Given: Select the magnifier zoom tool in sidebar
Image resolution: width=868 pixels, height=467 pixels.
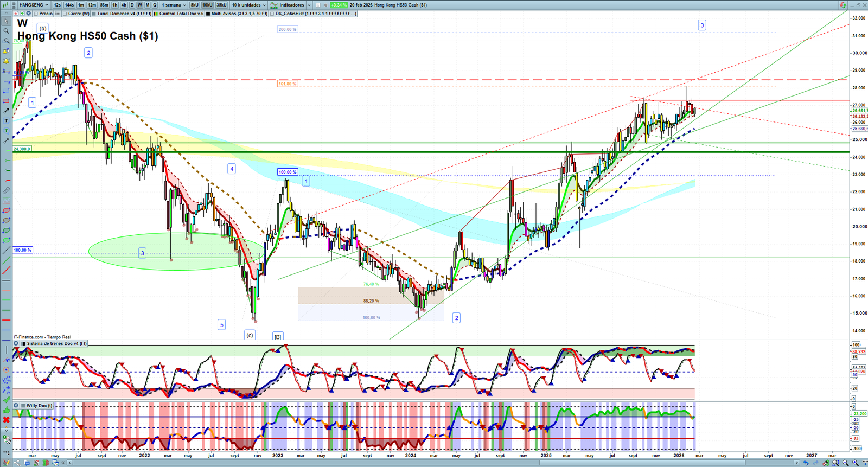Looking at the screenshot, I should tap(6, 31).
